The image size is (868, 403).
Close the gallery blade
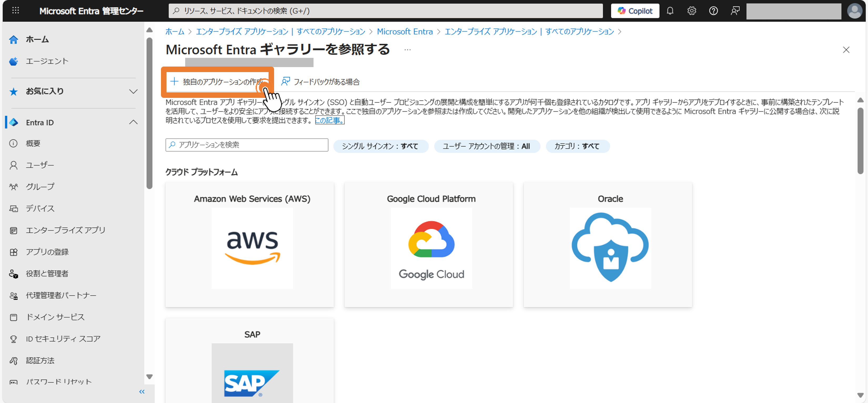(x=846, y=50)
